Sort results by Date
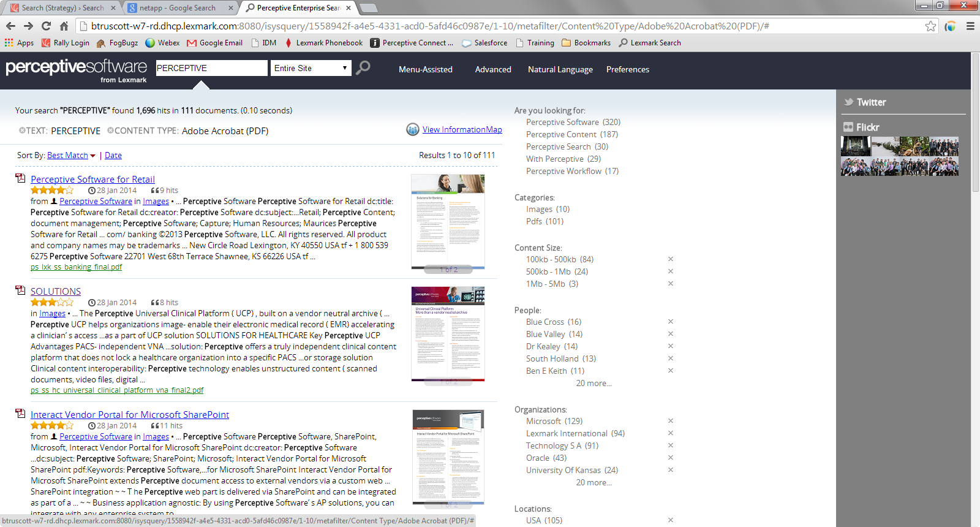This screenshot has height=527, width=980. (x=113, y=156)
